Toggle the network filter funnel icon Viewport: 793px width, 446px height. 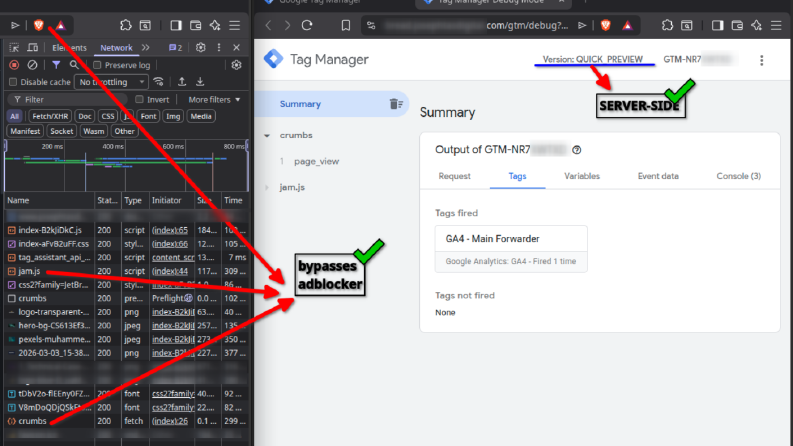pos(56,65)
